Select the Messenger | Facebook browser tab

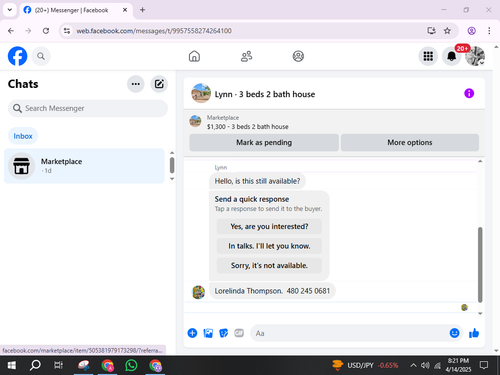tap(76, 10)
